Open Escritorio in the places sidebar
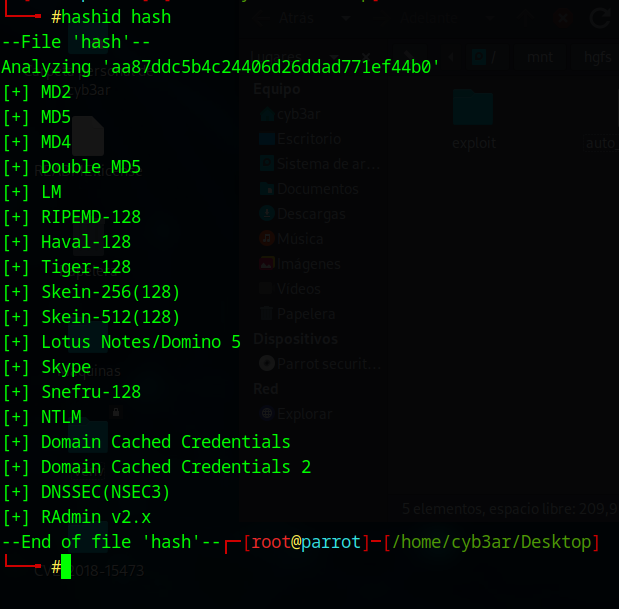This screenshot has height=609, width=619. click(x=309, y=139)
